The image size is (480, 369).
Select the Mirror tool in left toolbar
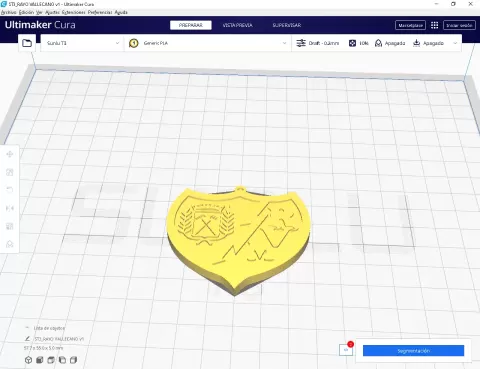click(10, 208)
